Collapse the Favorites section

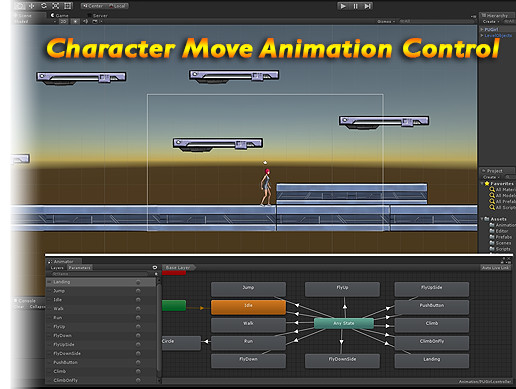tap(482, 184)
